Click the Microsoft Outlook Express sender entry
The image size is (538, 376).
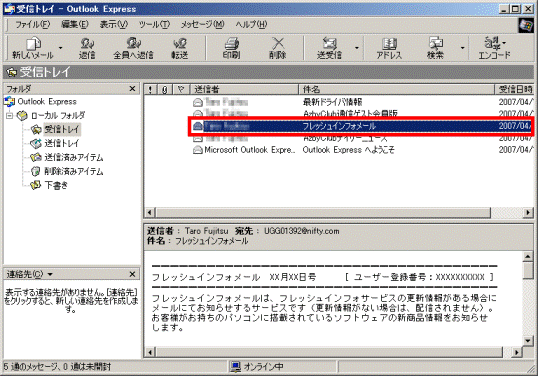(249, 150)
